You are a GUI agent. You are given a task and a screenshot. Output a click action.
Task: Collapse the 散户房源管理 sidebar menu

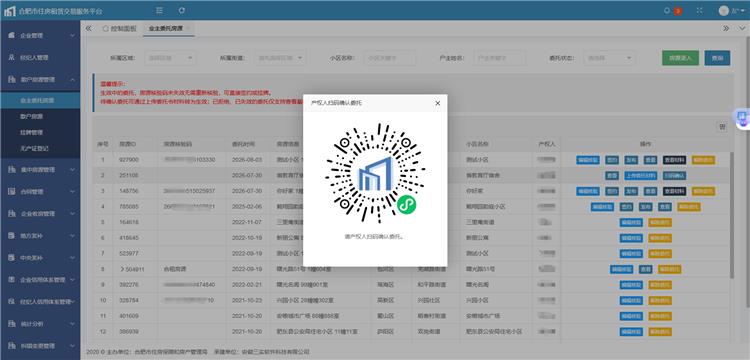40,80
